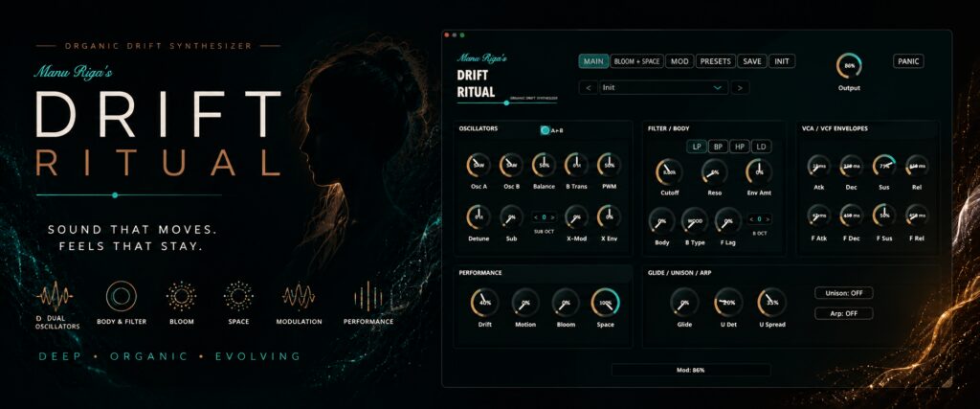
Task: Click the INIT button
Action: 782,61
